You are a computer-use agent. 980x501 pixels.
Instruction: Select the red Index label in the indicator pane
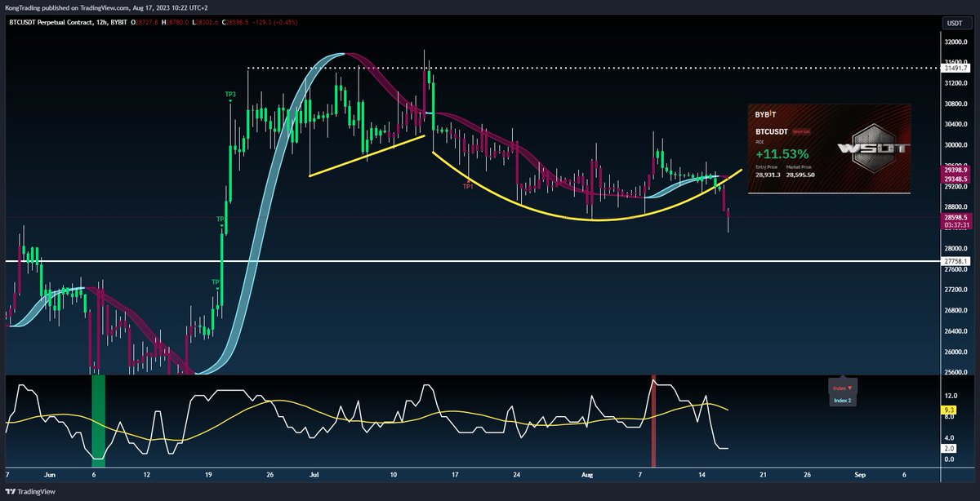tap(844, 388)
